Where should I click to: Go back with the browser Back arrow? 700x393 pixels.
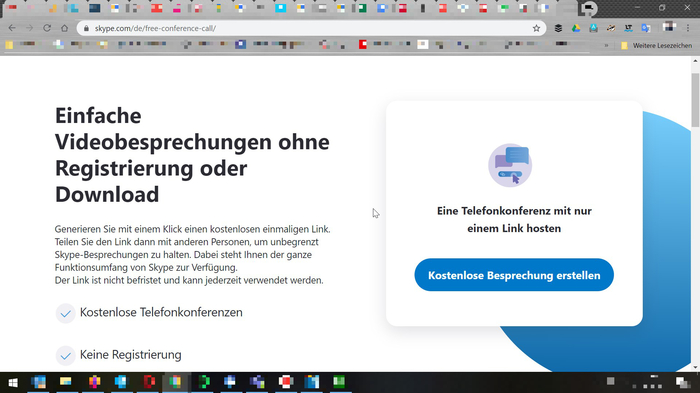click(12, 28)
